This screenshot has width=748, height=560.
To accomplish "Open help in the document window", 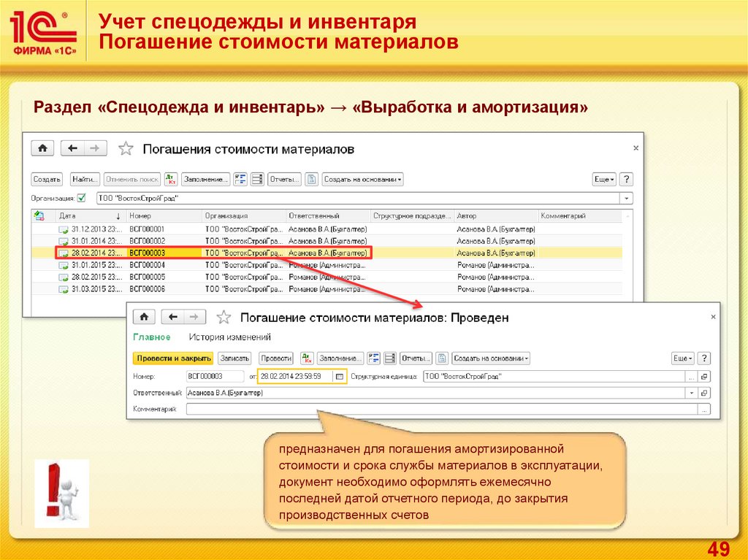I will (704, 358).
